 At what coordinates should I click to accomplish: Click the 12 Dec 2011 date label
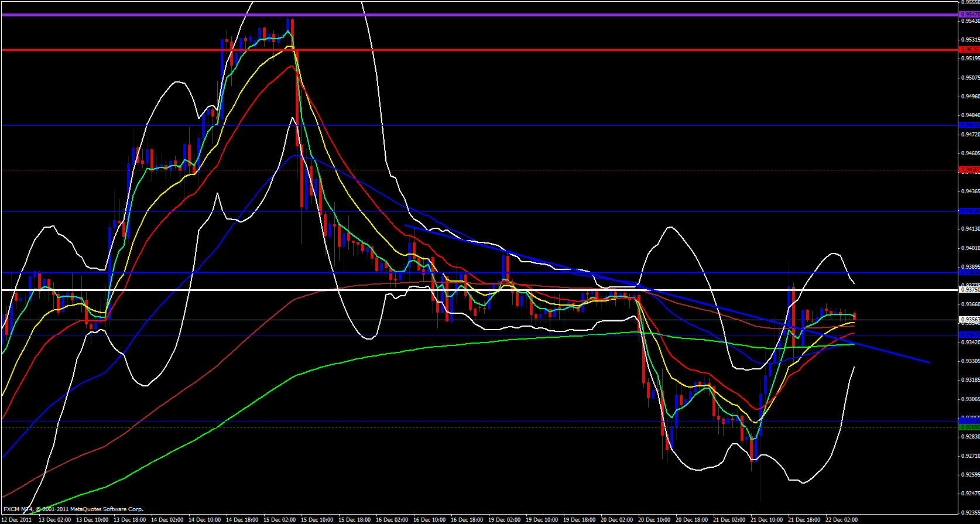tap(17, 520)
